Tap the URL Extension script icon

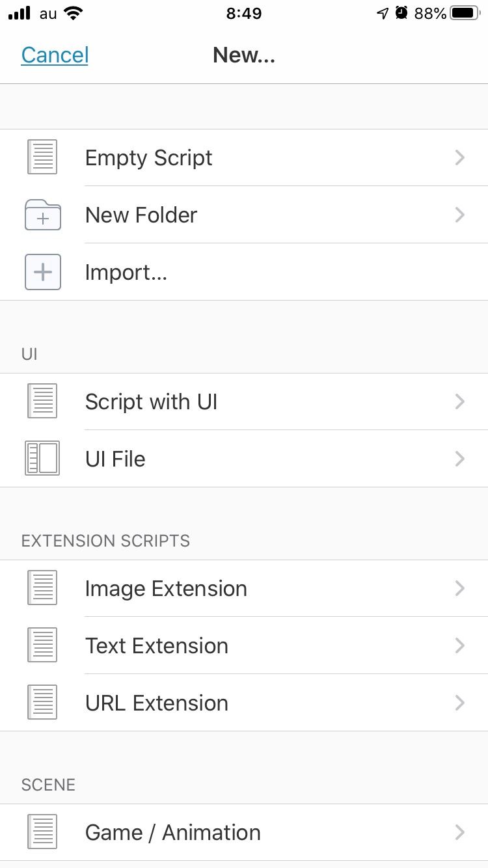point(42,703)
